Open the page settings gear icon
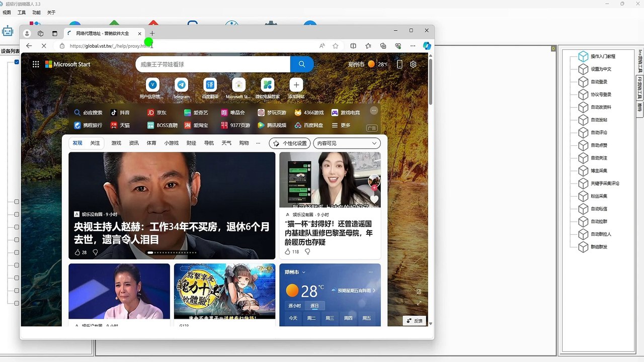The width and height of the screenshot is (644, 362). [413, 64]
